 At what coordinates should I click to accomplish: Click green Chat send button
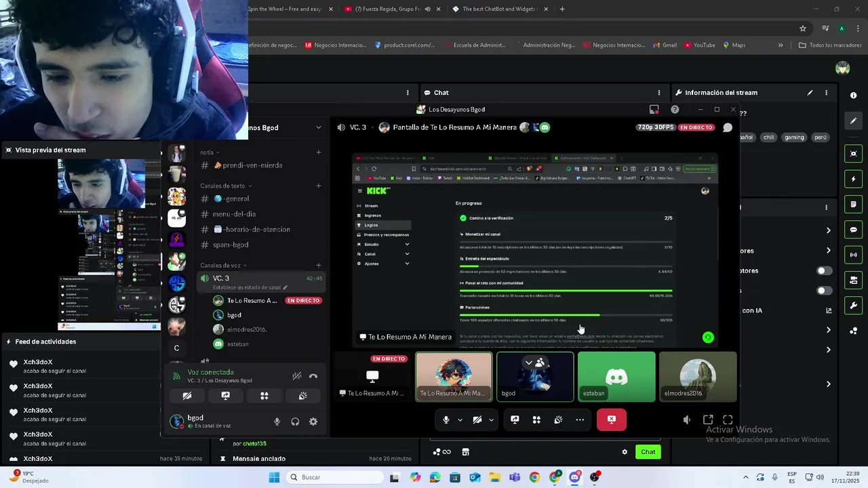click(648, 452)
